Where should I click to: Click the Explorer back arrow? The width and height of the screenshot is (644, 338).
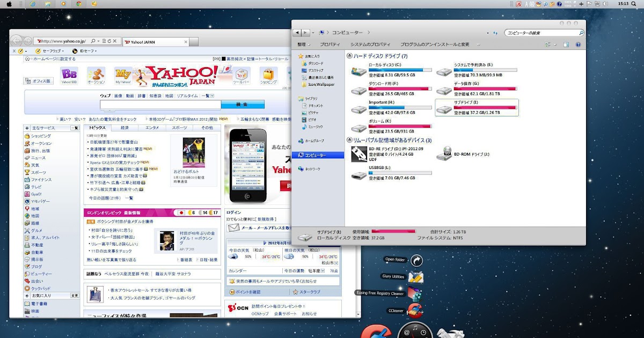tap(297, 33)
